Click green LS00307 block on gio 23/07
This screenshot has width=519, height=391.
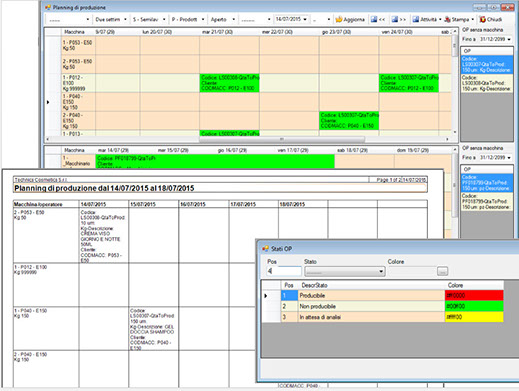pos(349,120)
